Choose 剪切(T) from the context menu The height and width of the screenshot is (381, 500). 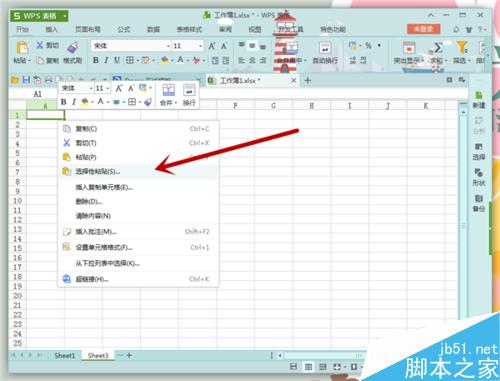pyautogui.click(x=138, y=143)
